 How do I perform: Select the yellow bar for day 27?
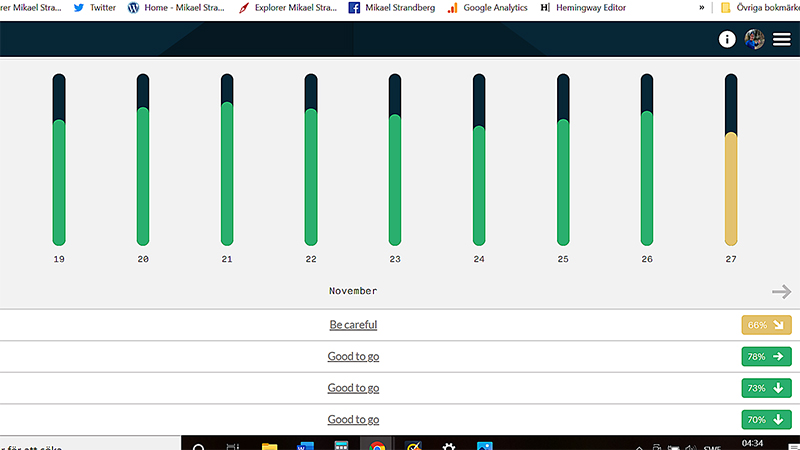(731, 188)
